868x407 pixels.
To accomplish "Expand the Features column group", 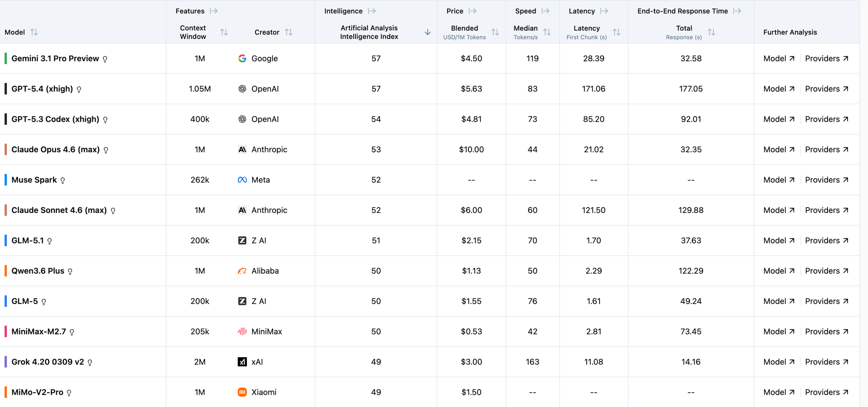I will (214, 11).
